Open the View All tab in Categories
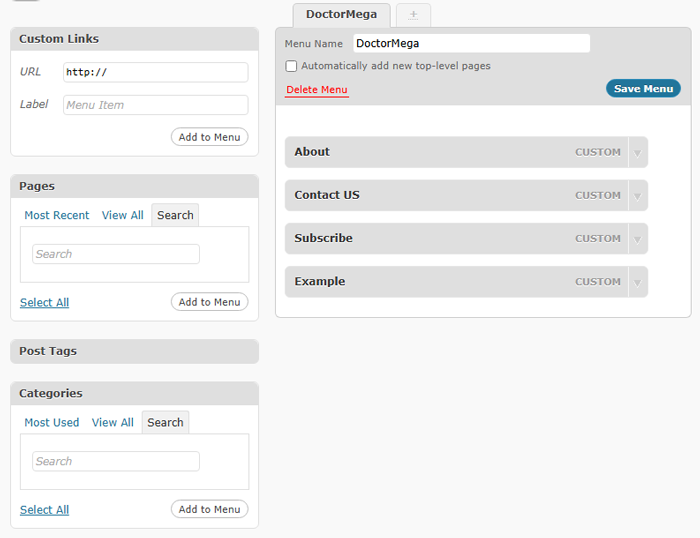 pos(112,422)
